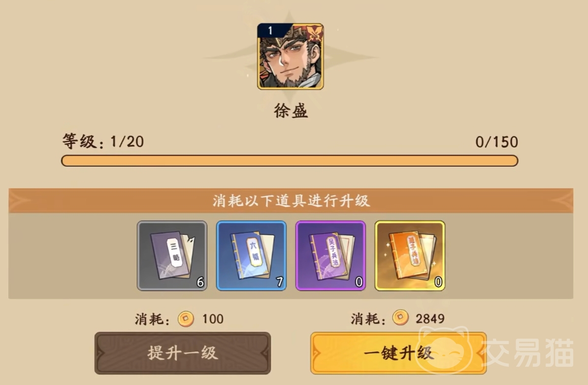Screen dimensions: 588x385
Task: Click the yellow 一键升级 button
Action: coord(398,353)
